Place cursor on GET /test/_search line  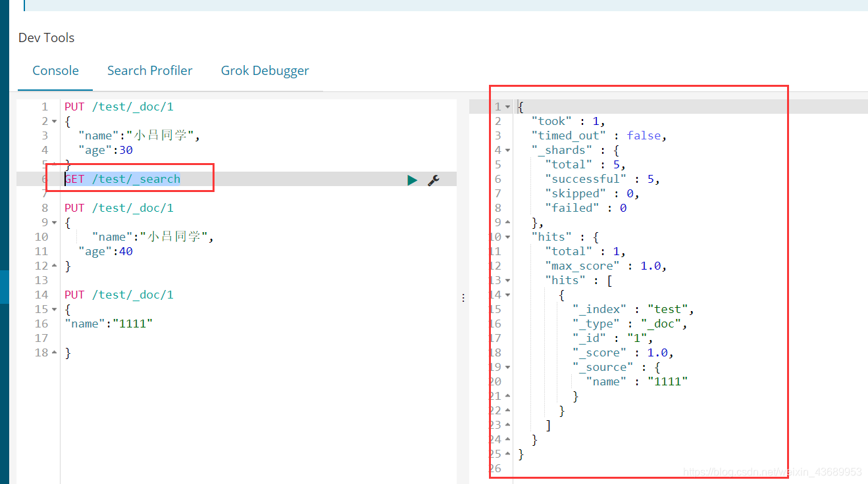[122, 179]
